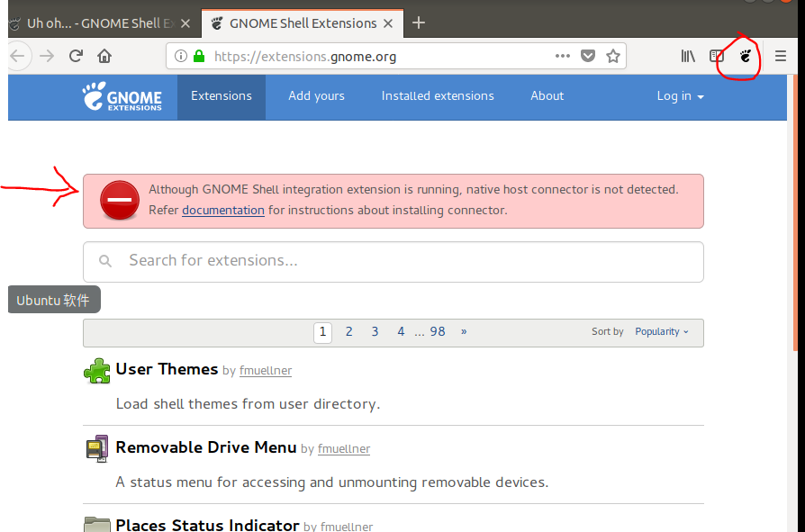The width and height of the screenshot is (805, 532).
Task: Go to page 3 of results
Action: [375, 332]
